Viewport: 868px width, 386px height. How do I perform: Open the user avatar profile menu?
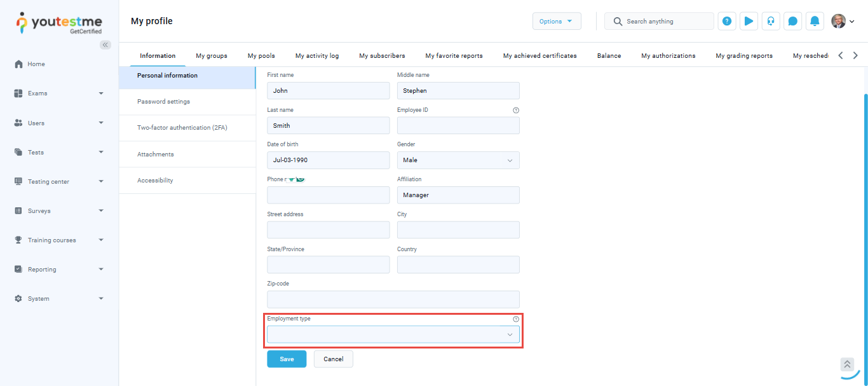coord(843,21)
